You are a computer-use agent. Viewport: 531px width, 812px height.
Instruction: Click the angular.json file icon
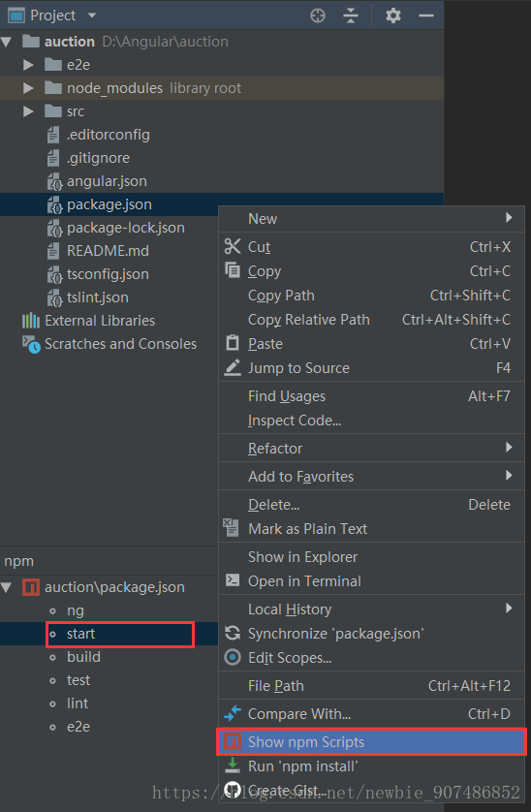(x=54, y=182)
